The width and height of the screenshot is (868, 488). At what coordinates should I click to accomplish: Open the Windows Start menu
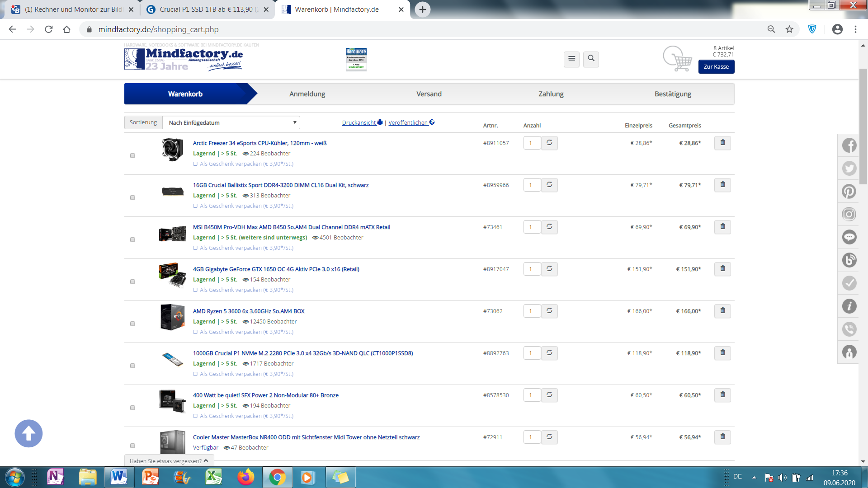[x=14, y=477]
